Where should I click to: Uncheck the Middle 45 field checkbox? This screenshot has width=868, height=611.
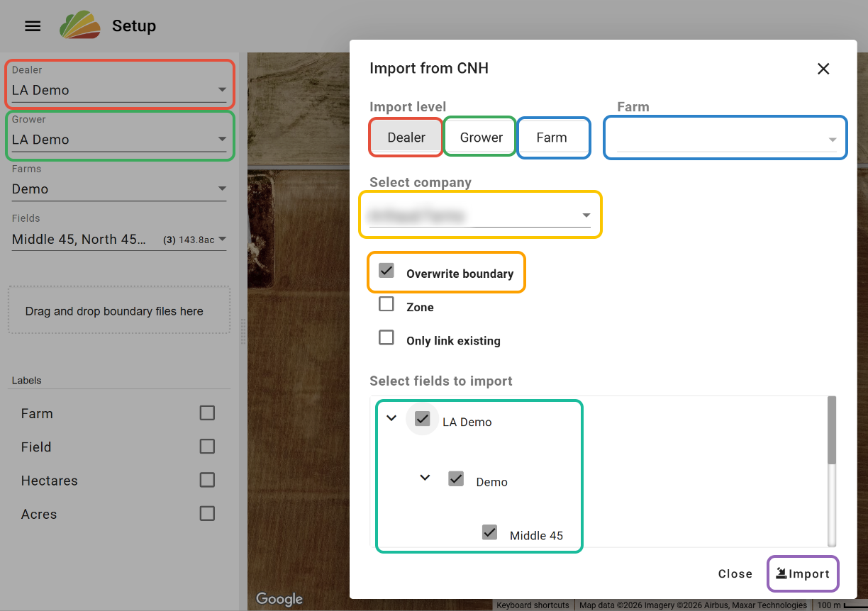[489, 532]
